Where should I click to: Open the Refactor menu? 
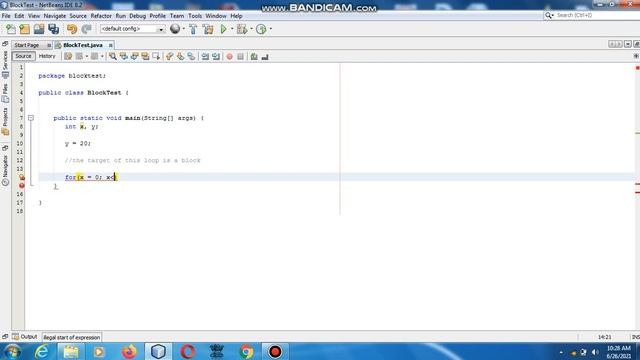(x=101, y=16)
